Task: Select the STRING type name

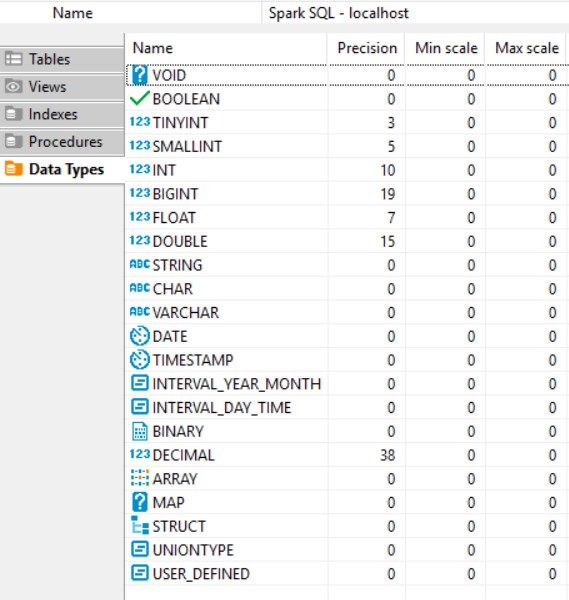Action: [x=177, y=265]
